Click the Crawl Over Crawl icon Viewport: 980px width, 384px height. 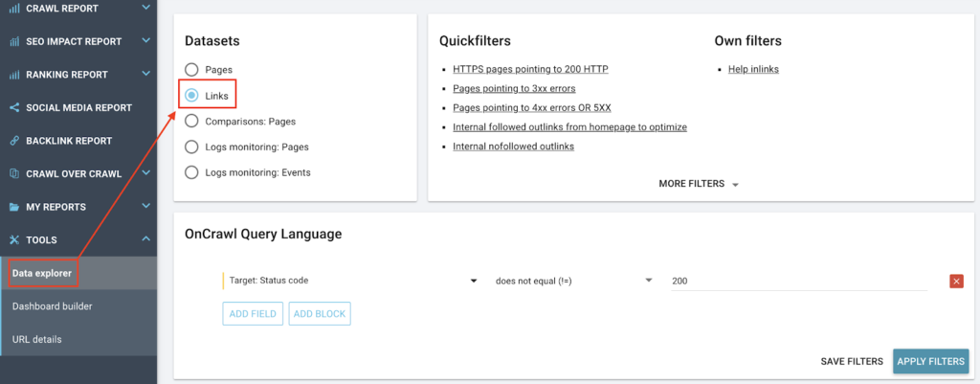coord(14,173)
